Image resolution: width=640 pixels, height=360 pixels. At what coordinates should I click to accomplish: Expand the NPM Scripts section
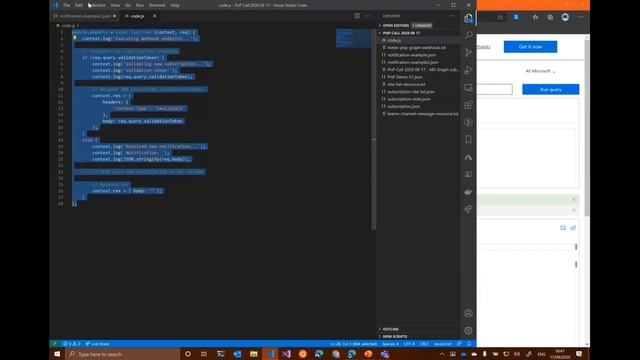(x=394, y=336)
